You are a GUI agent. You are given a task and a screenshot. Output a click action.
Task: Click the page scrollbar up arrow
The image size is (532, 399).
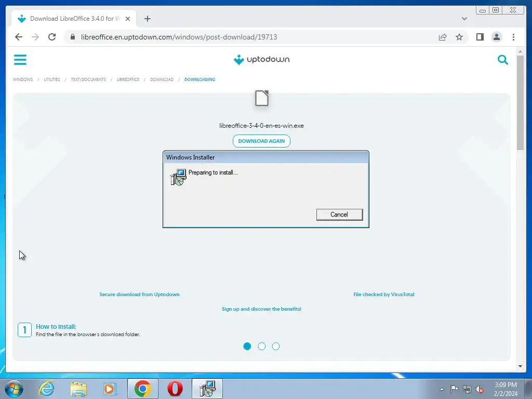tap(520, 51)
